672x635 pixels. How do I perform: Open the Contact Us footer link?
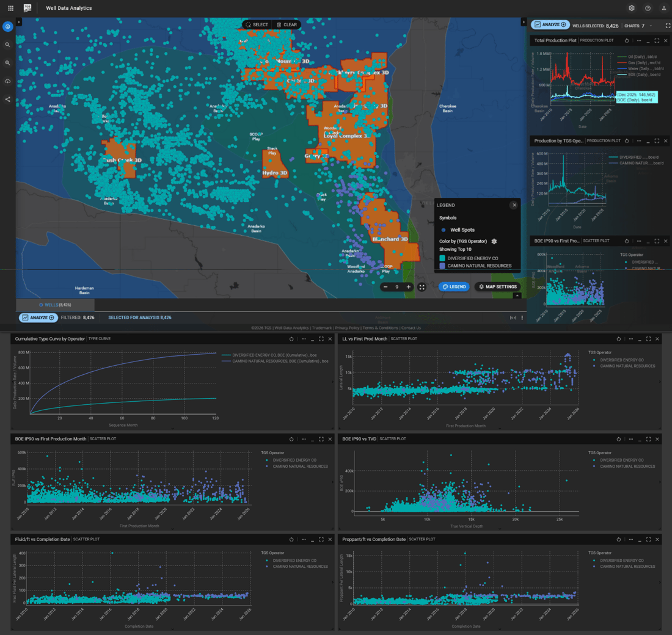tap(411, 328)
